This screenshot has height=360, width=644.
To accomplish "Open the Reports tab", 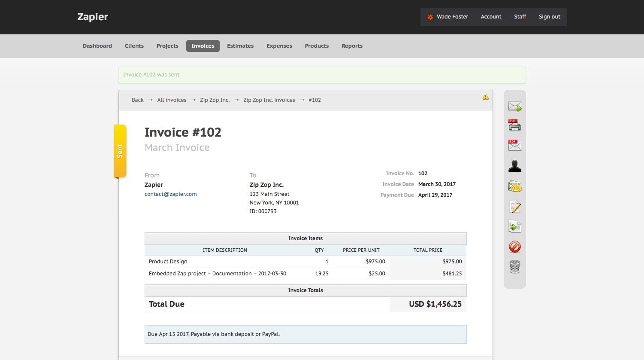I will coord(352,46).
